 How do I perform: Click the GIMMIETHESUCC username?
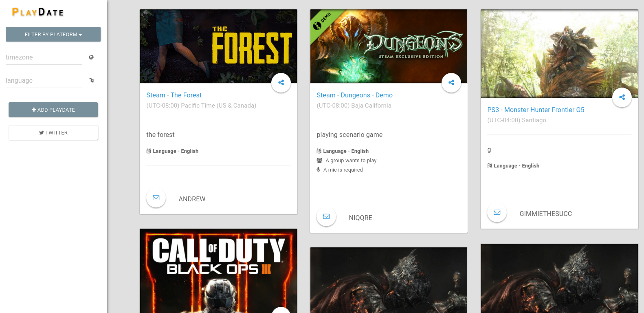545,214
